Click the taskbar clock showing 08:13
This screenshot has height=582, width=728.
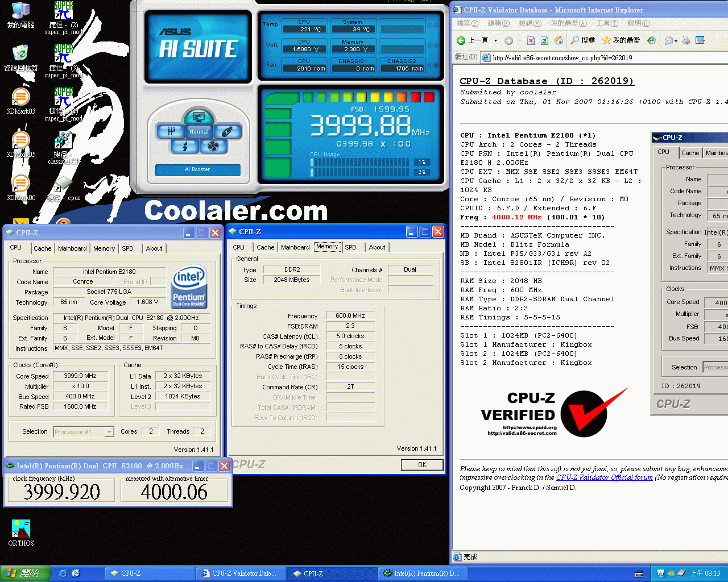(x=705, y=573)
